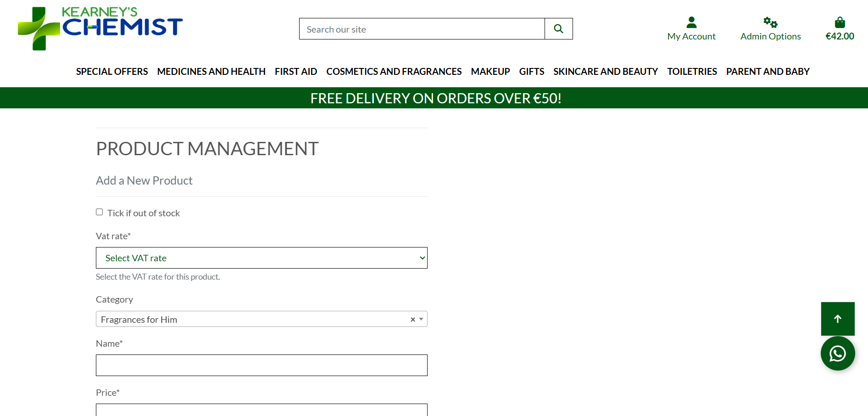Clear the Fragrances for Him selection
The height and width of the screenshot is (416, 868).
[412, 320]
